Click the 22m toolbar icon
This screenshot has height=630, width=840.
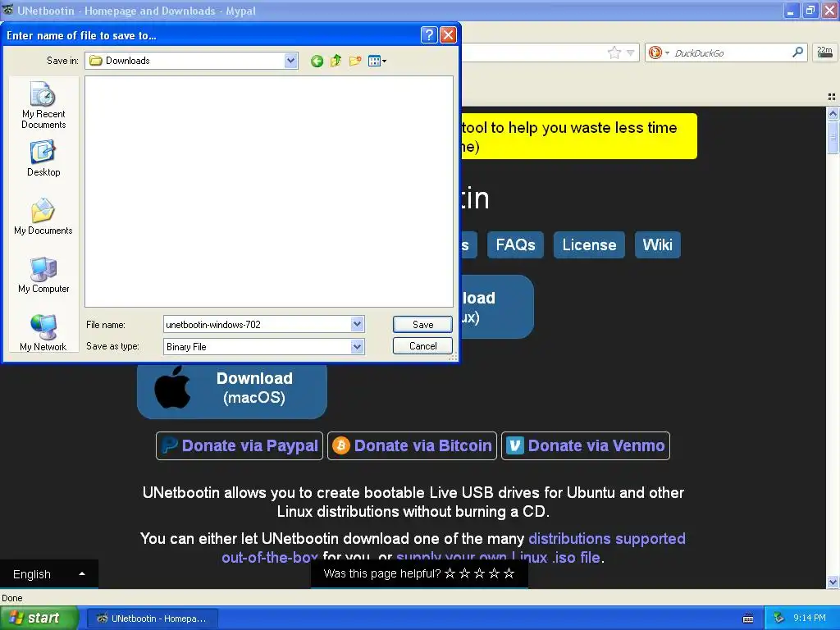pos(824,52)
